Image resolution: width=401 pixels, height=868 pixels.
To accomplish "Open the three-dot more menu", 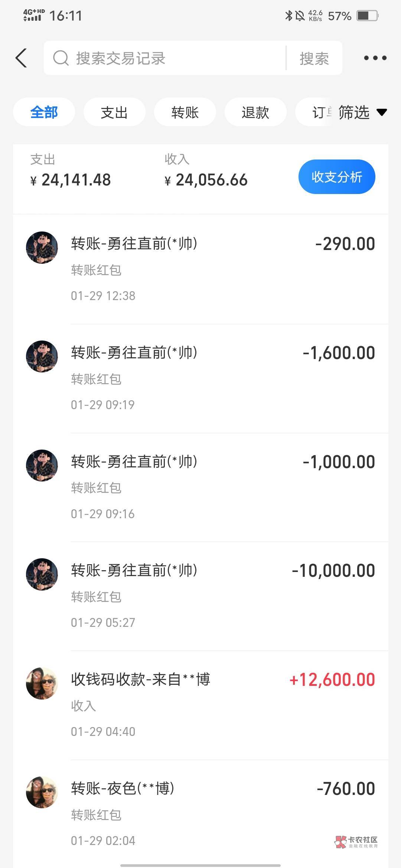I will pos(375,58).
